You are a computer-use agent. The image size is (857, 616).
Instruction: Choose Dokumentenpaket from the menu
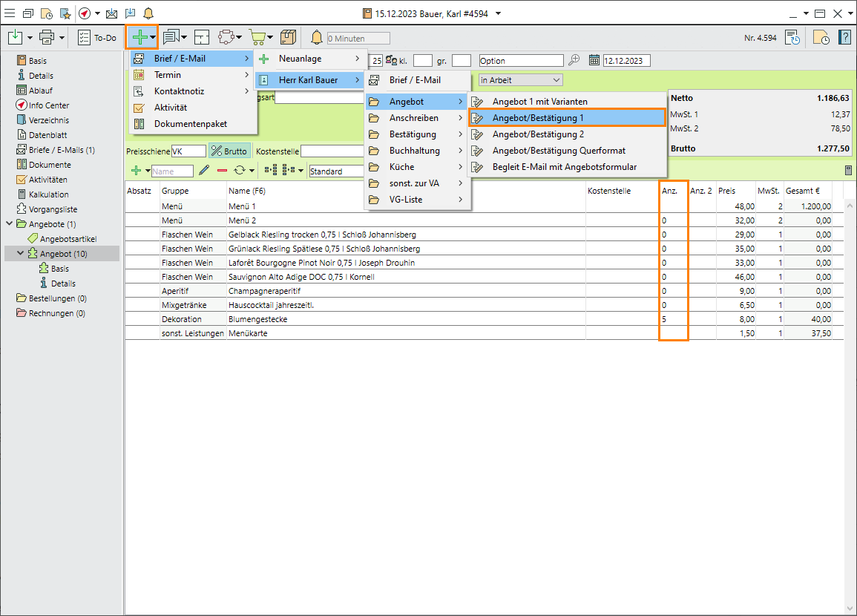pos(190,124)
